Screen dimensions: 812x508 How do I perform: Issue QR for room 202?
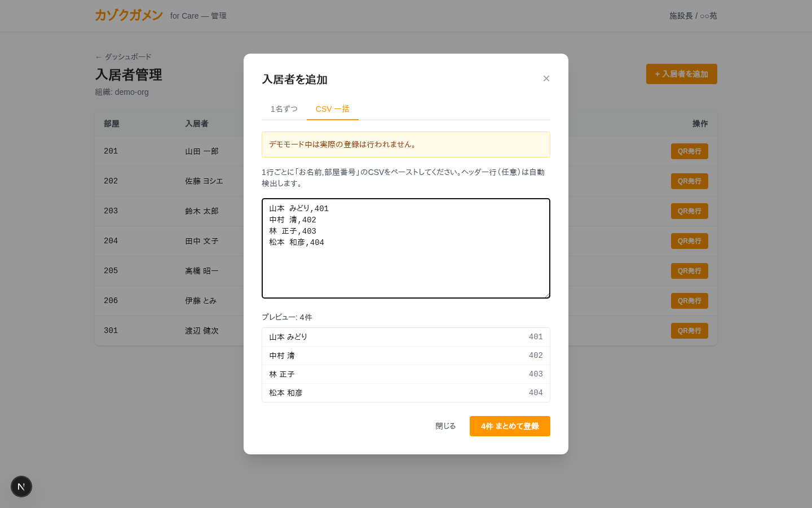[690, 181]
